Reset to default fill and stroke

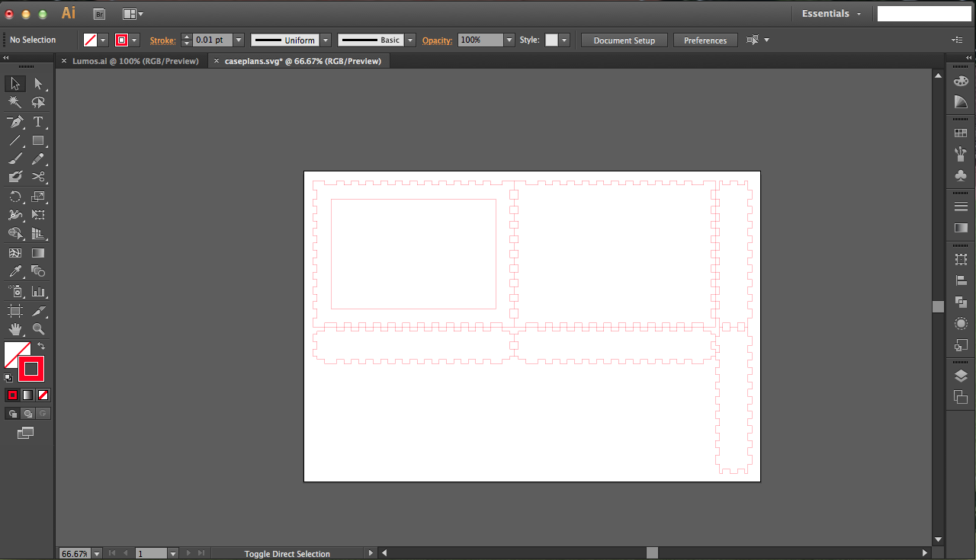(8, 377)
